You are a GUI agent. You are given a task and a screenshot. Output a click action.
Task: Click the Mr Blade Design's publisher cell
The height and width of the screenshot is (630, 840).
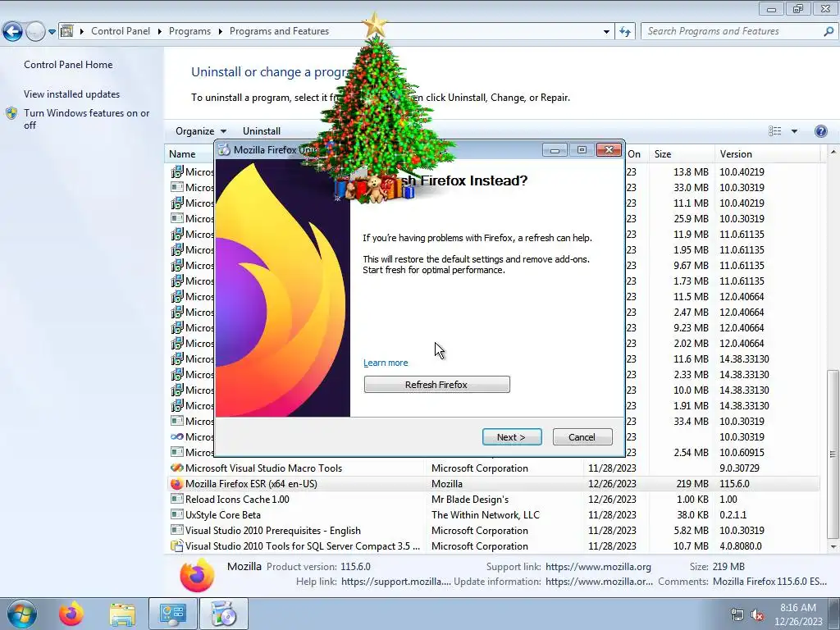(470, 499)
